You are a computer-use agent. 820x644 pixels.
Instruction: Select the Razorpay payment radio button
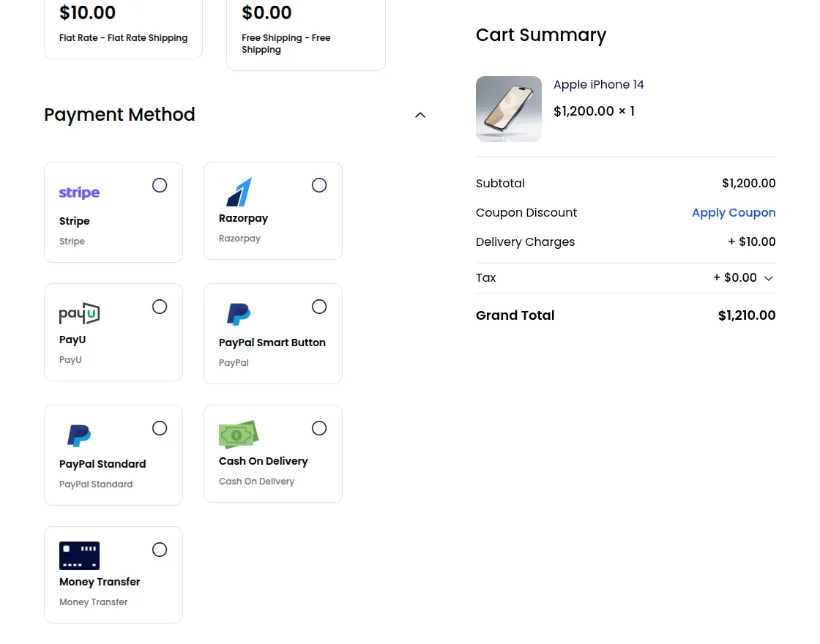point(319,185)
